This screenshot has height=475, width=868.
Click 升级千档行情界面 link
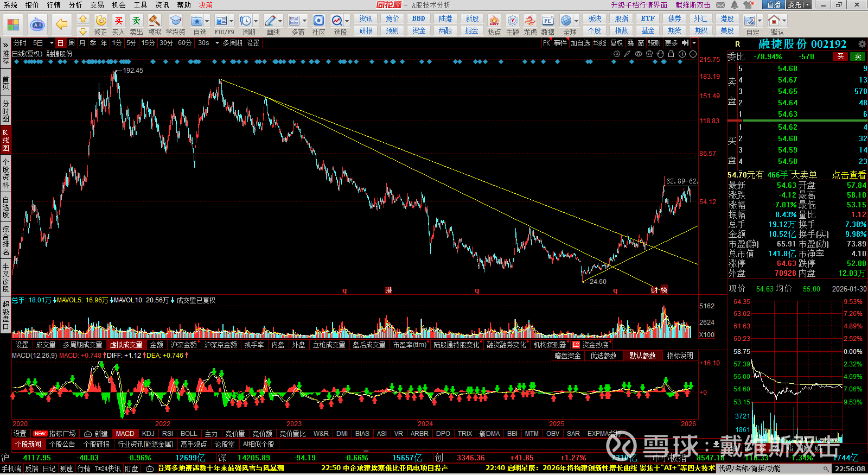click(x=639, y=5)
